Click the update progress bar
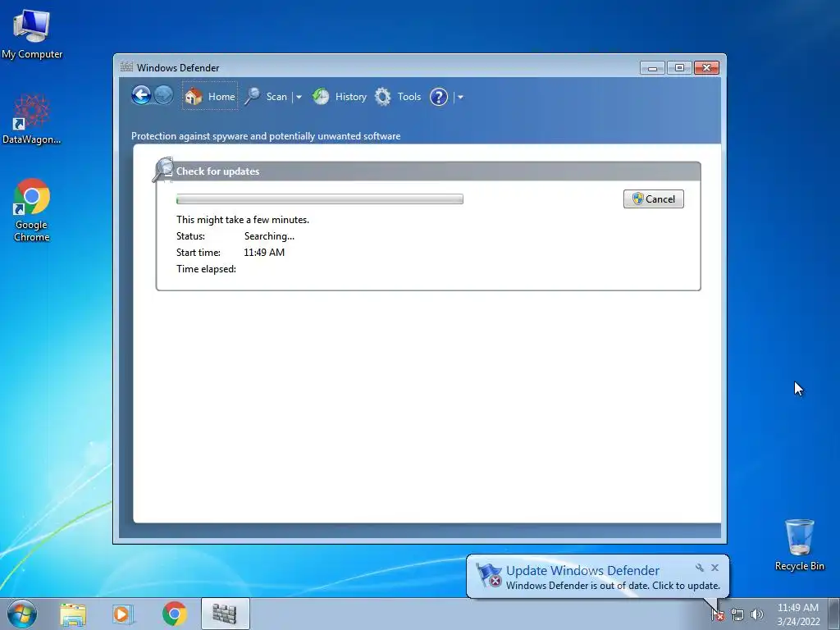This screenshot has height=630, width=840. coord(320,199)
